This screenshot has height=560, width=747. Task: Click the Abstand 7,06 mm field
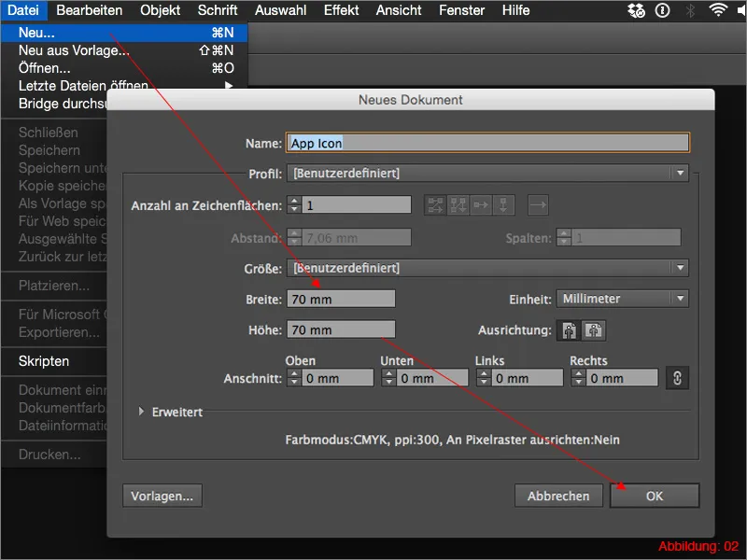[x=357, y=237]
